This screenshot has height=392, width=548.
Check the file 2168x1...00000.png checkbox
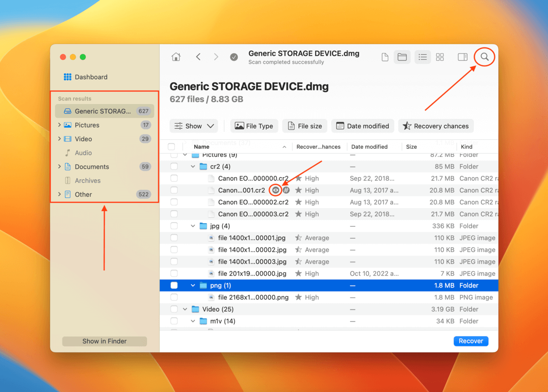(174, 297)
